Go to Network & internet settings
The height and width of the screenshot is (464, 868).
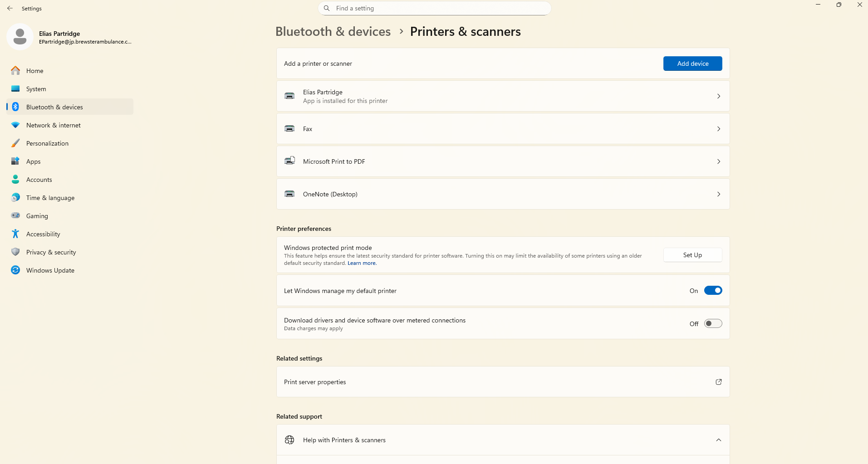(70, 125)
